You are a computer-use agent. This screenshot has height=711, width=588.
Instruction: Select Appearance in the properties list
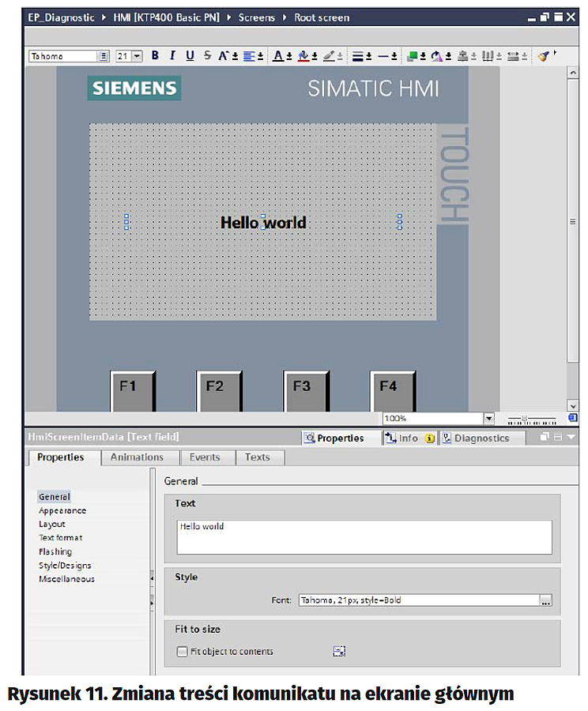tap(62, 510)
